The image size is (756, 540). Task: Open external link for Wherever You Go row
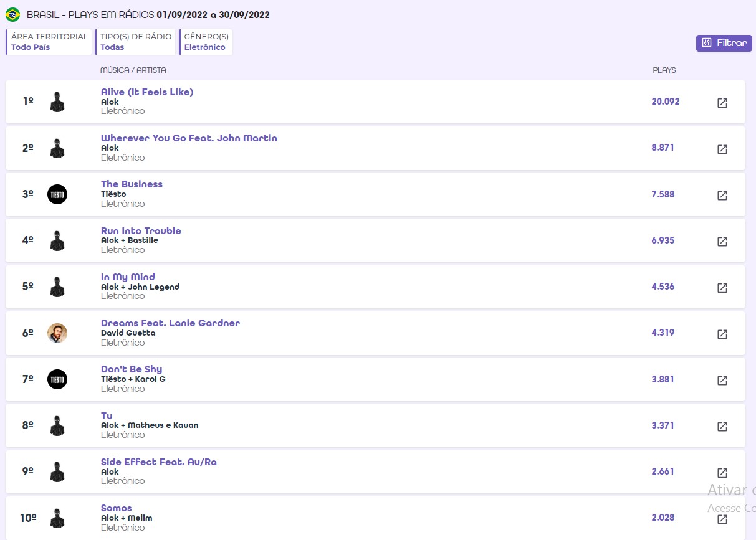[722, 149]
